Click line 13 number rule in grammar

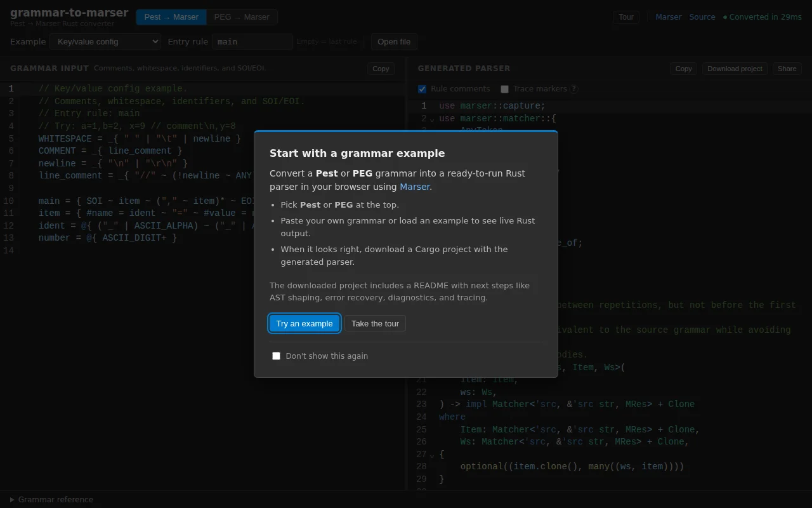pyautogui.click(x=108, y=238)
